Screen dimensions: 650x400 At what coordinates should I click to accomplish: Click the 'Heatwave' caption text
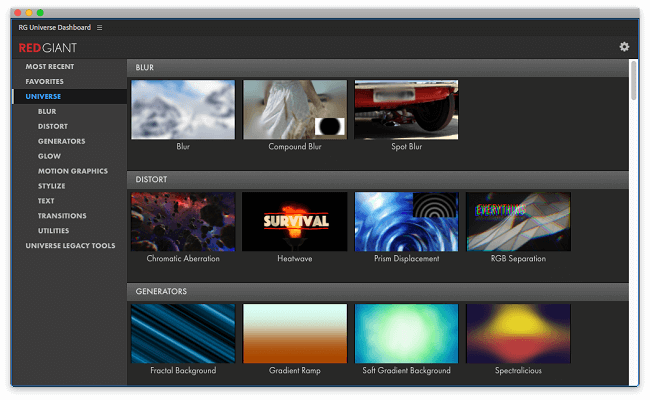(x=295, y=258)
